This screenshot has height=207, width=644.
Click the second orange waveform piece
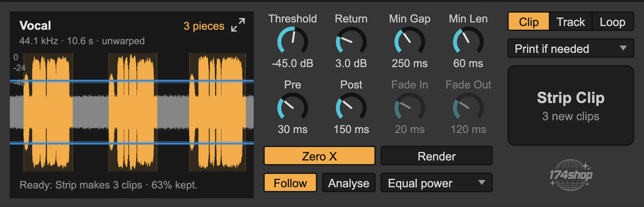[133, 112]
